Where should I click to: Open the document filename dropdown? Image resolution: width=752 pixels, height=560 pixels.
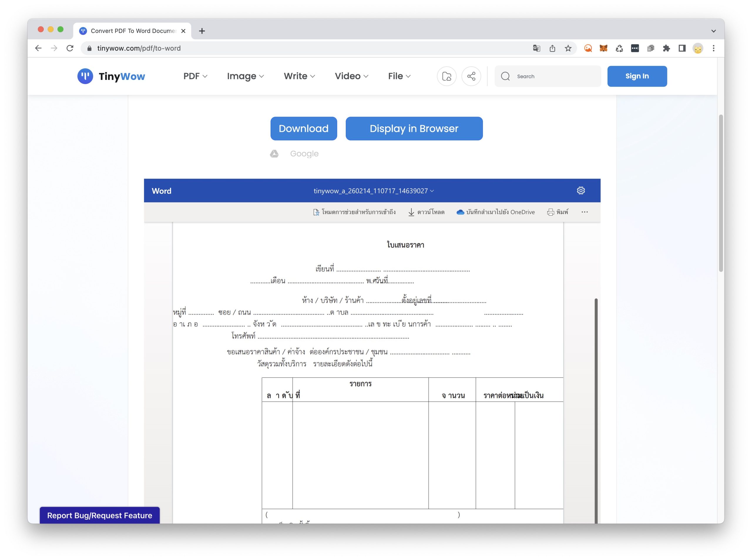tap(373, 191)
